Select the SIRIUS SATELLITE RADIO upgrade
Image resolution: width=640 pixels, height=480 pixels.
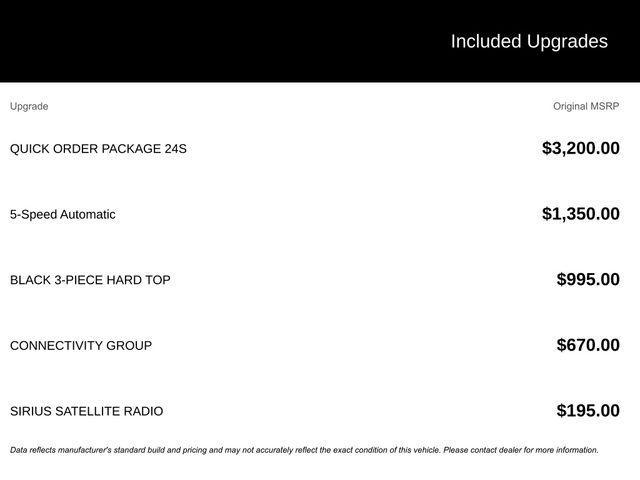click(86, 411)
